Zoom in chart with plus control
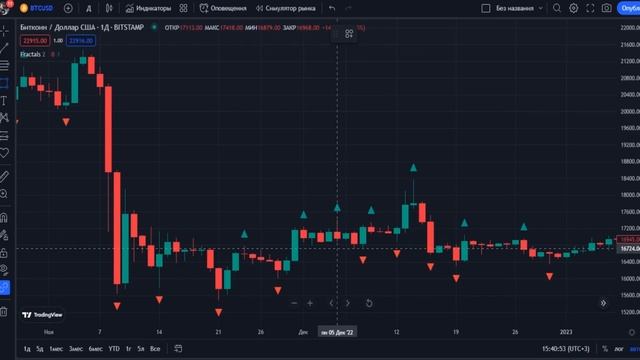 click(310, 303)
